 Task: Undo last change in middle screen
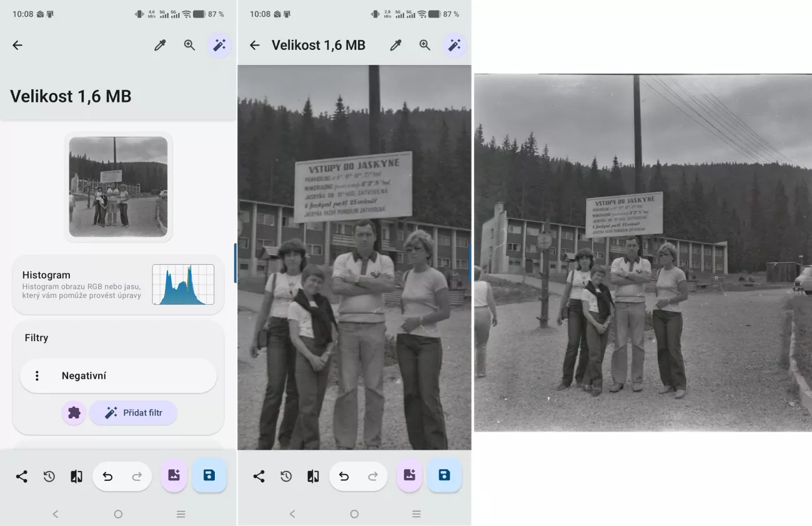point(344,477)
